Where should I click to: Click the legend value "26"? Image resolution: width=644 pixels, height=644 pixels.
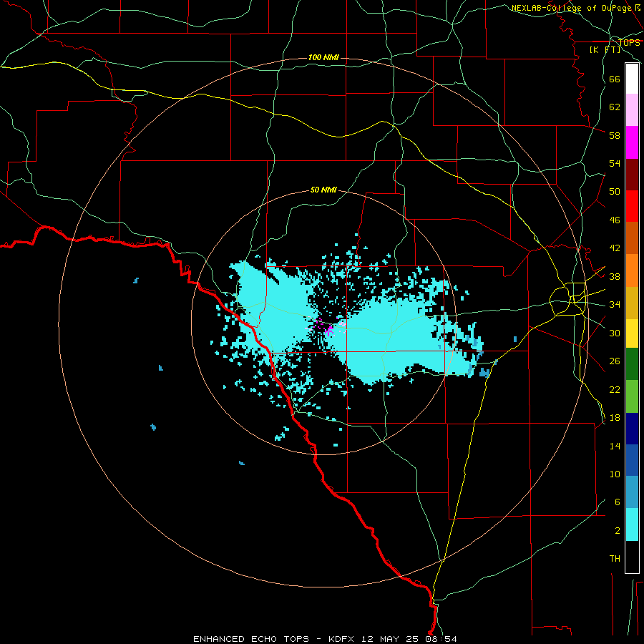point(615,361)
